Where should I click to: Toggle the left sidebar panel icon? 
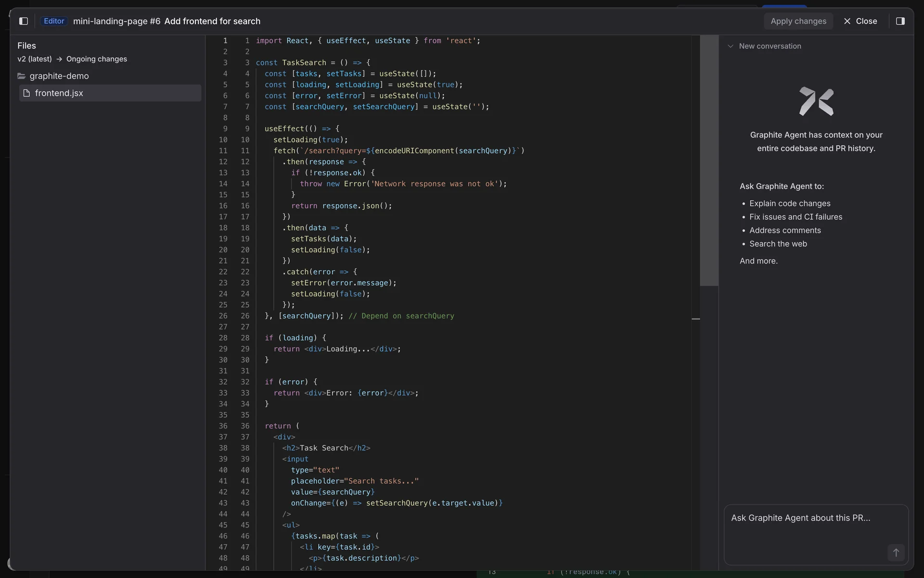(x=23, y=21)
